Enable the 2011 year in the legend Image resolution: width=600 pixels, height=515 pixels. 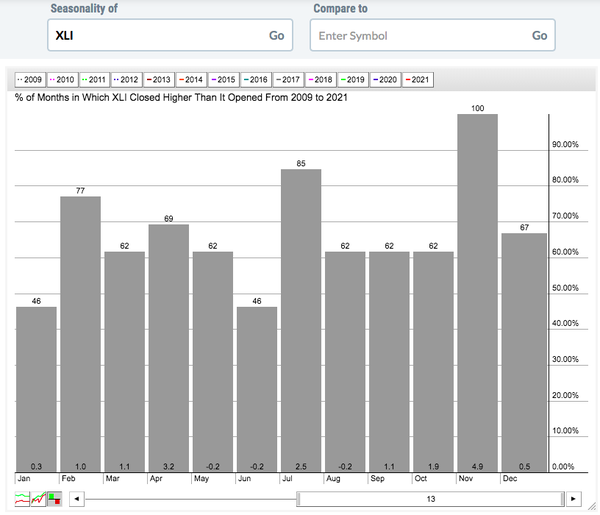click(94, 79)
